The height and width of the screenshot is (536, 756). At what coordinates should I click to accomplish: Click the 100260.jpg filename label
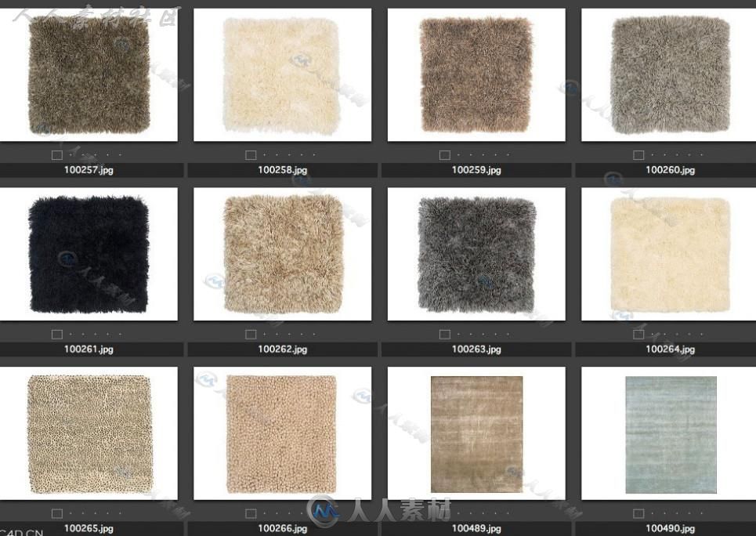tap(670, 170)
